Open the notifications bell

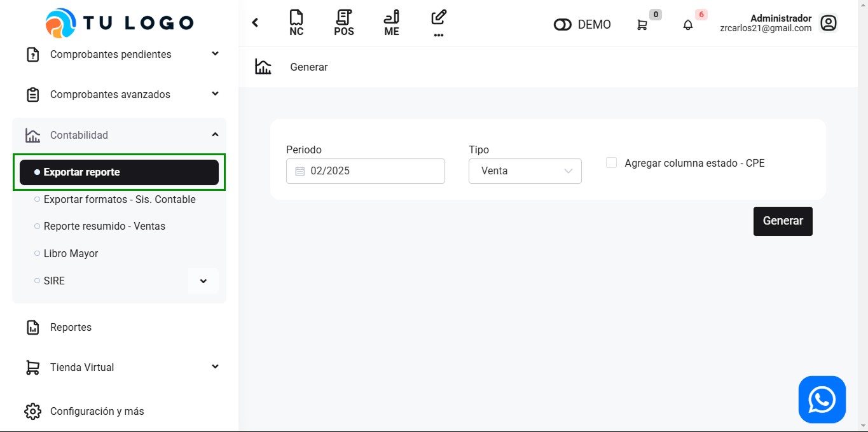(688, 25)
